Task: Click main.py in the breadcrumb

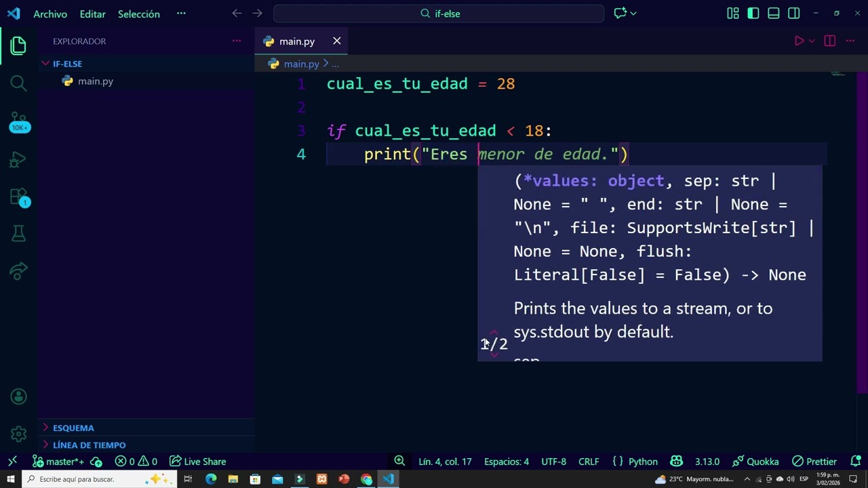Action: (301, 64)
